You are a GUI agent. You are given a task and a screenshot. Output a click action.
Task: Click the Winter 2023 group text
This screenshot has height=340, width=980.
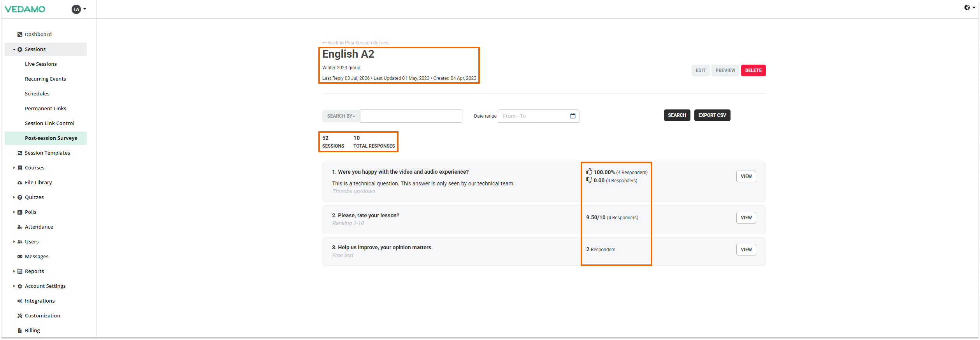pos(341,68)
